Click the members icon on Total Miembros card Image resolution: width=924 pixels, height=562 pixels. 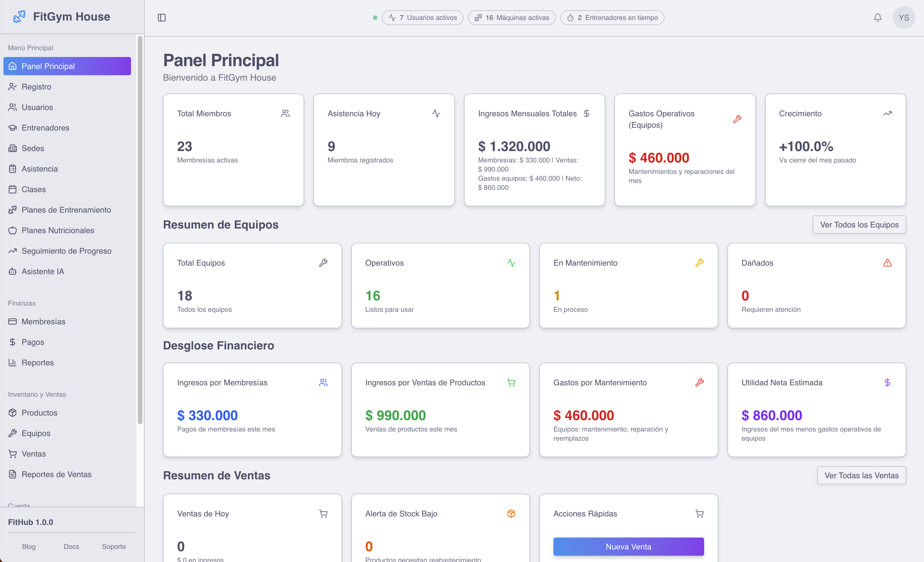click(x=285, y=113)
